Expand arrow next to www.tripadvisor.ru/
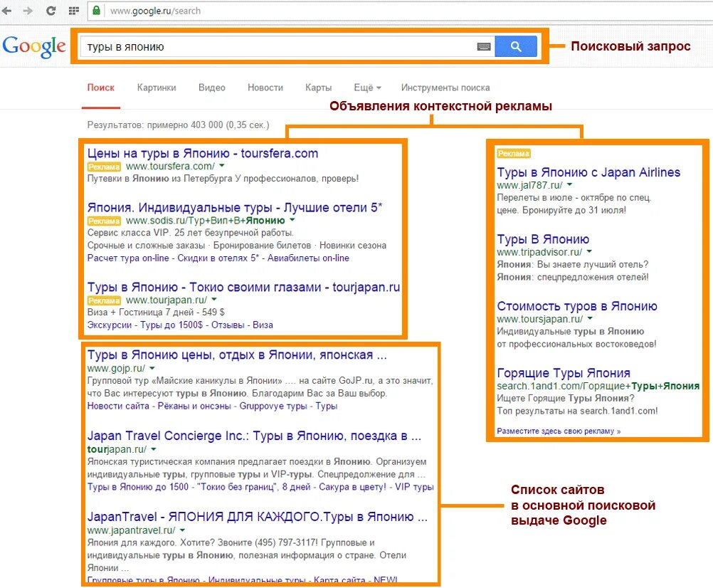713x588 pixels. pyautogui.click(x=589, y=251)
